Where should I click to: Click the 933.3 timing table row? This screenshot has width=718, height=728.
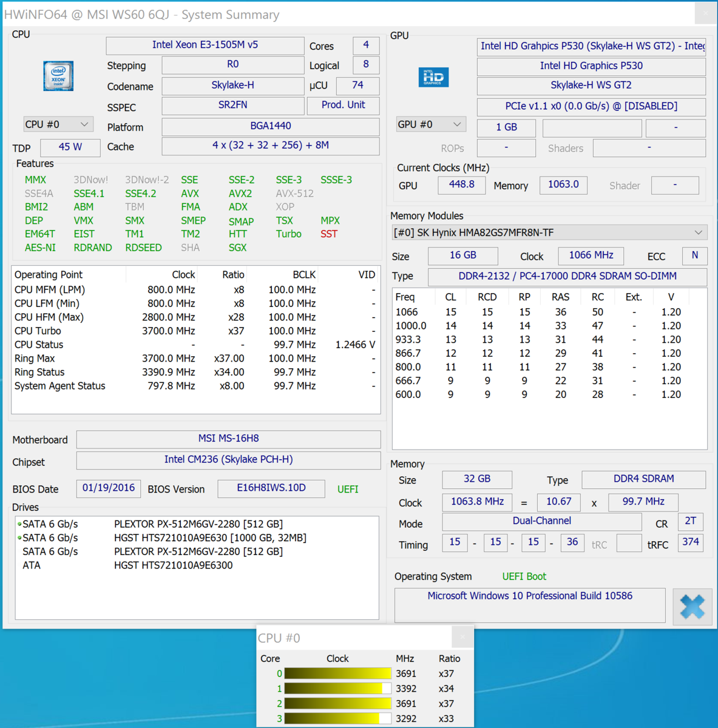coord(549,339)
